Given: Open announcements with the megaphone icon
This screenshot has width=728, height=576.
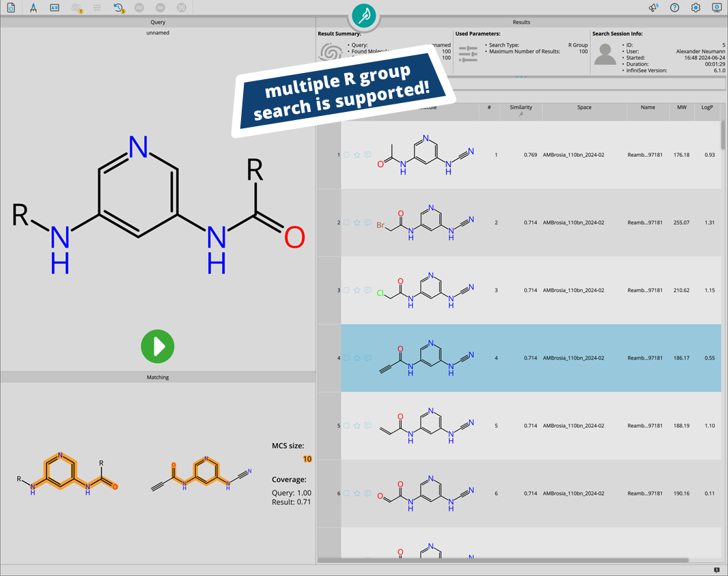Looking at the screenshot, I should [652, 8].
